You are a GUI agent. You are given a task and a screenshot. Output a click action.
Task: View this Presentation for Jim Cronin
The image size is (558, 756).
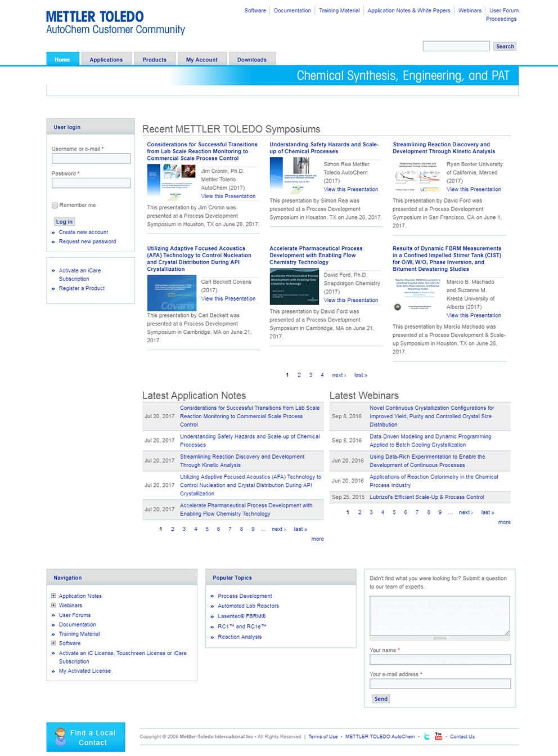click(x=228, y=196)
